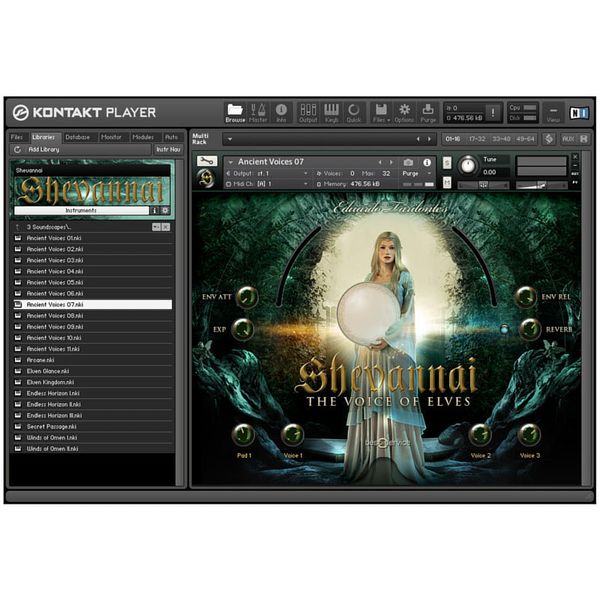Click the snapshot camera icon
The image size is (600, 600).
[408, 163]
